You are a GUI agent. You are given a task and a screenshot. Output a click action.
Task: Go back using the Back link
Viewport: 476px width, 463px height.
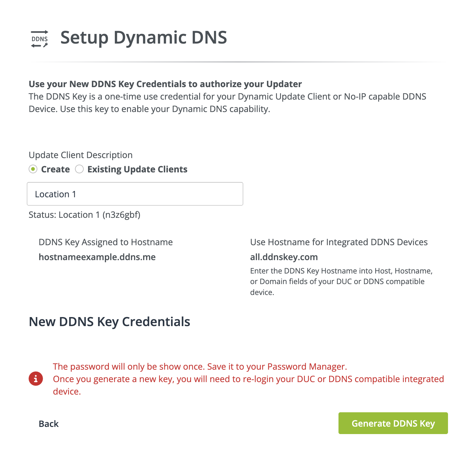click(49, 423)
